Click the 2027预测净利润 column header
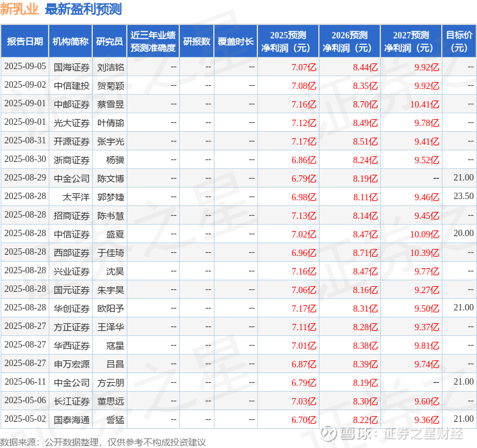The height and width of the screenshot is (448, 477). 411,42
